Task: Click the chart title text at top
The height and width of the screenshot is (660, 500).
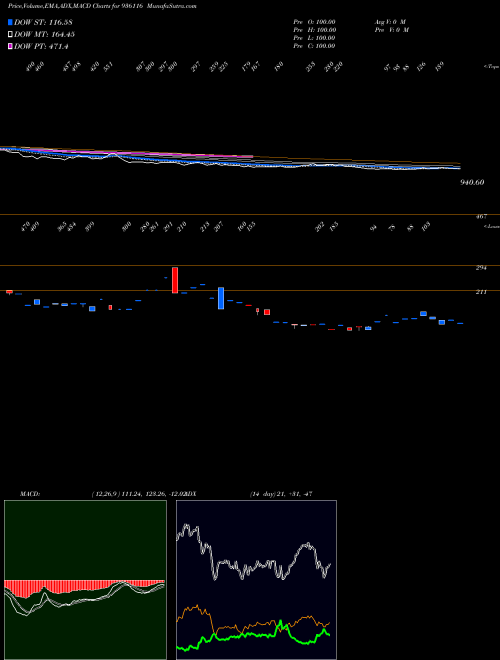Action: pos(102,6)
